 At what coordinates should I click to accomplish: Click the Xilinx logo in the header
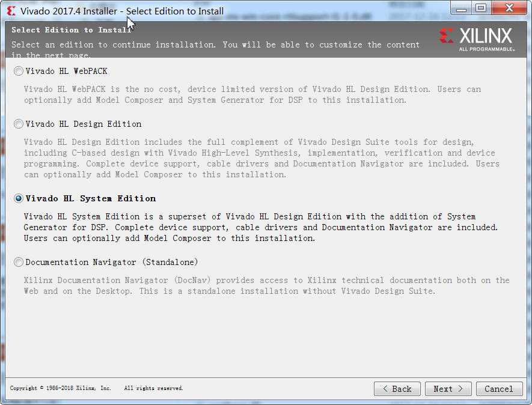tap(477, 39)
